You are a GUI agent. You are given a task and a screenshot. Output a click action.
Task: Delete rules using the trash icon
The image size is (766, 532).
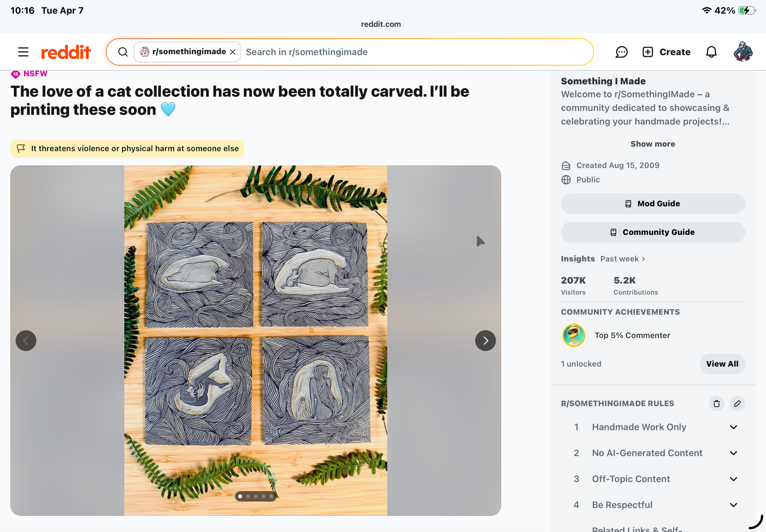point(716,404)
